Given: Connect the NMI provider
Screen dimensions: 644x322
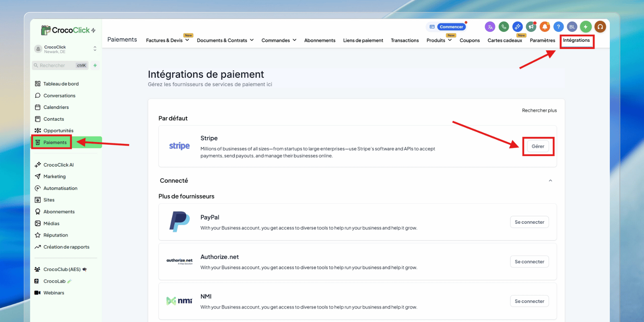Looking at the screenshot, I should [529, 301].
